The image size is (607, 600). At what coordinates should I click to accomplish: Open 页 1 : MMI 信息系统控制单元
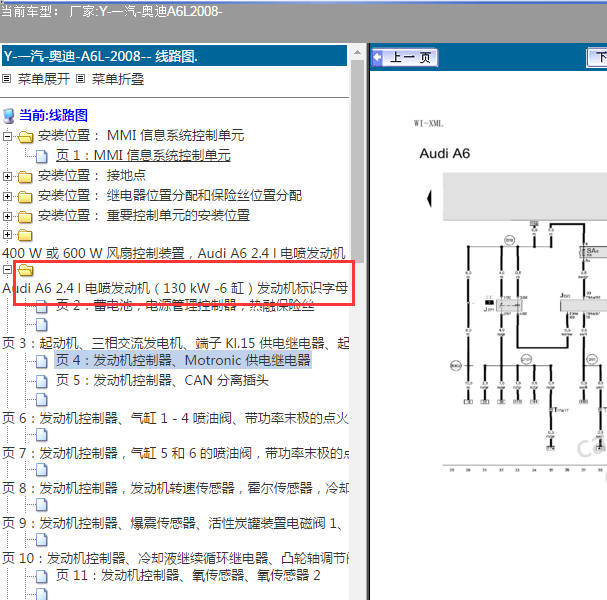coord(143,155)
